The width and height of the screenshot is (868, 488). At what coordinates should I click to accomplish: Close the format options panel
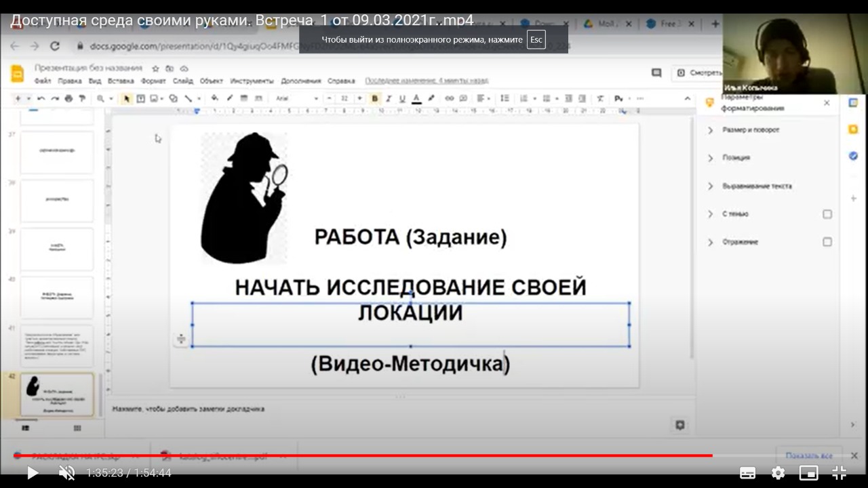click(827, 103)
